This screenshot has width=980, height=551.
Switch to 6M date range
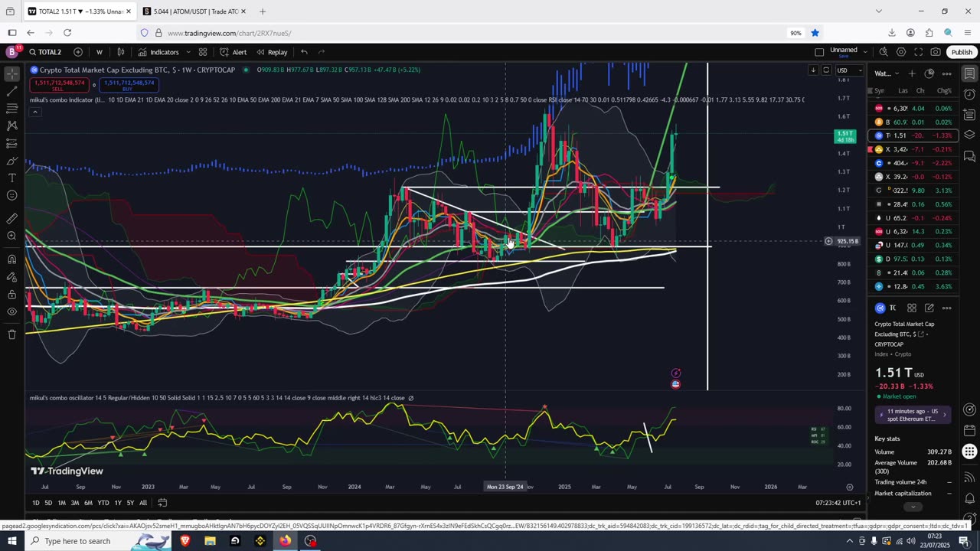(x=88, y=503)
